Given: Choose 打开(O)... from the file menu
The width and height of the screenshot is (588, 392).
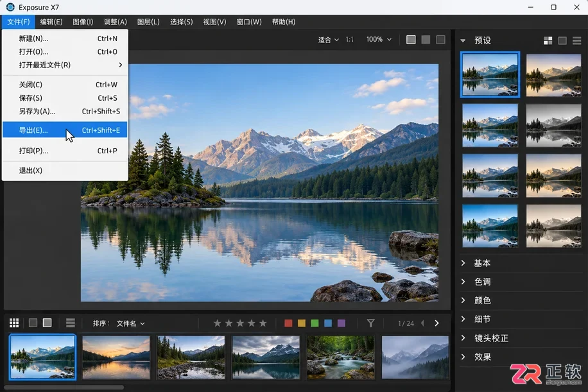Looking at the screenshot, I should (x=65, y=51).
